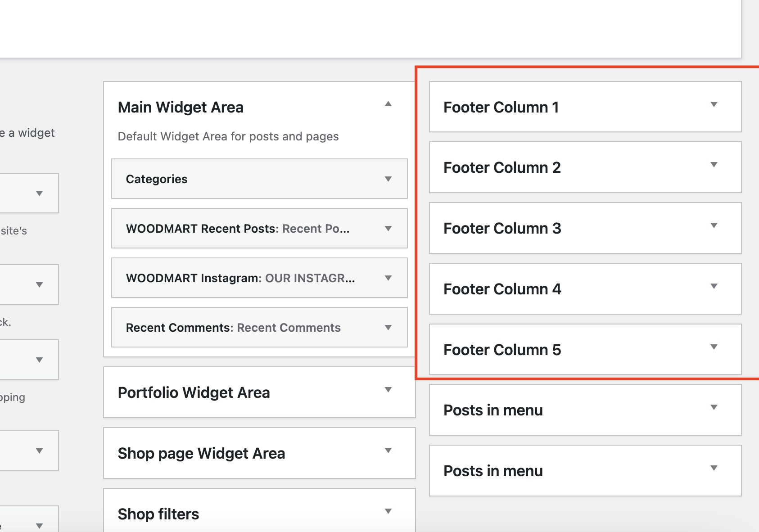This screenshot has width=759, height=532.
Task: Open Footer Column 2 dropdown arrow
Action: click(714, 165)
